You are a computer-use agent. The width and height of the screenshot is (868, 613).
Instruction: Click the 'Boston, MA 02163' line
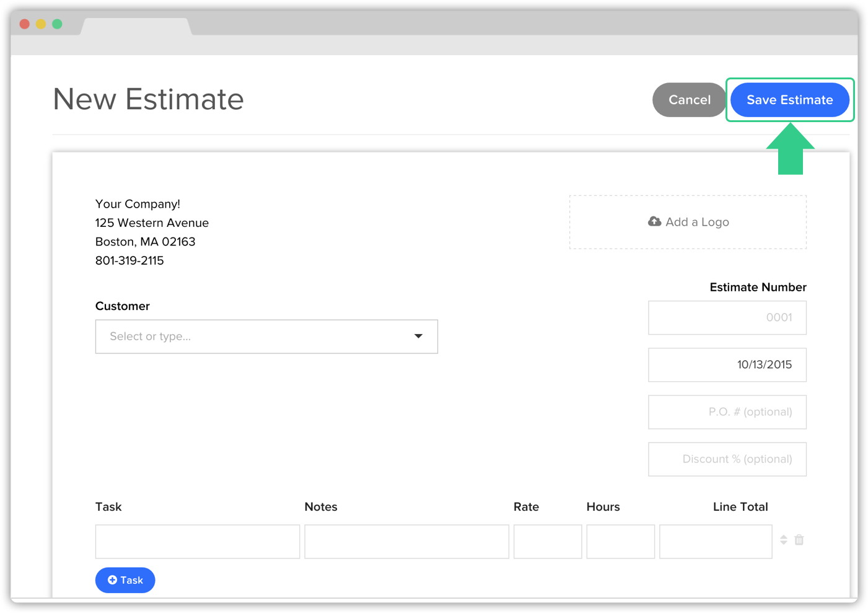[145, 242]
